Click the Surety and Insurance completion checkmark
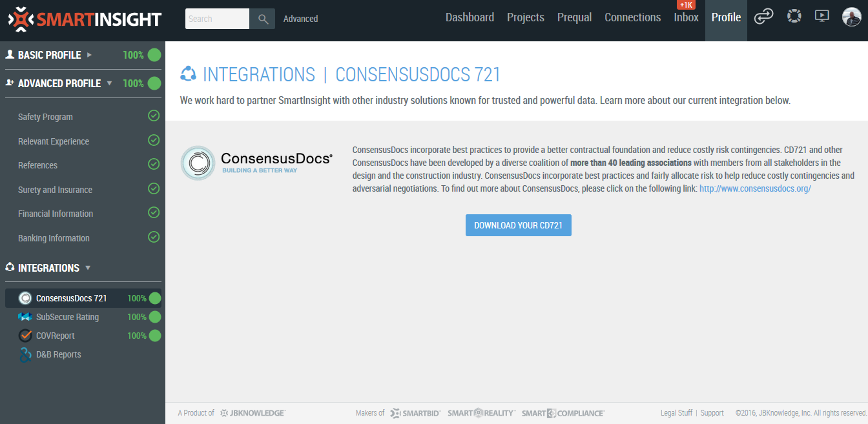This screenshot has height=424, width=868. (154, 188)
